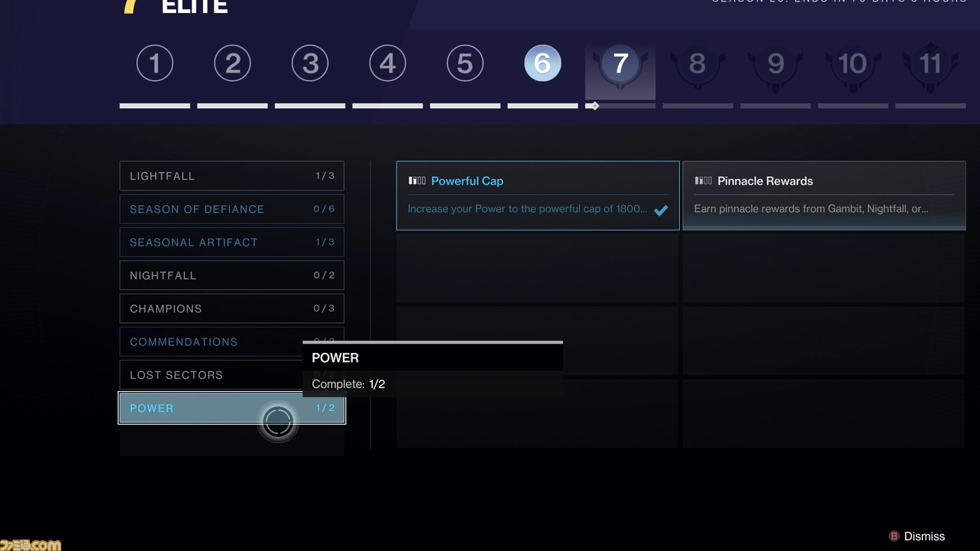Select rank 2 circle icon
980x551 pixels.
point(233,64)
